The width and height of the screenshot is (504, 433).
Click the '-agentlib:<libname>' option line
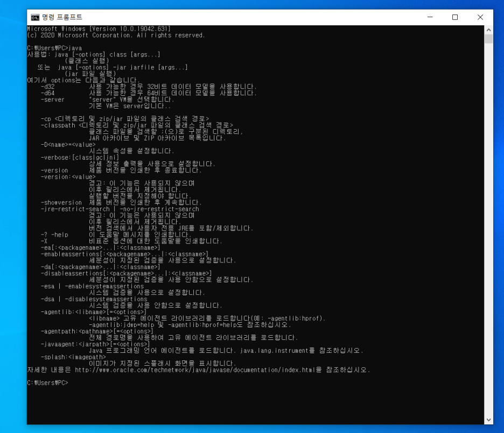[x=94, y=312]
